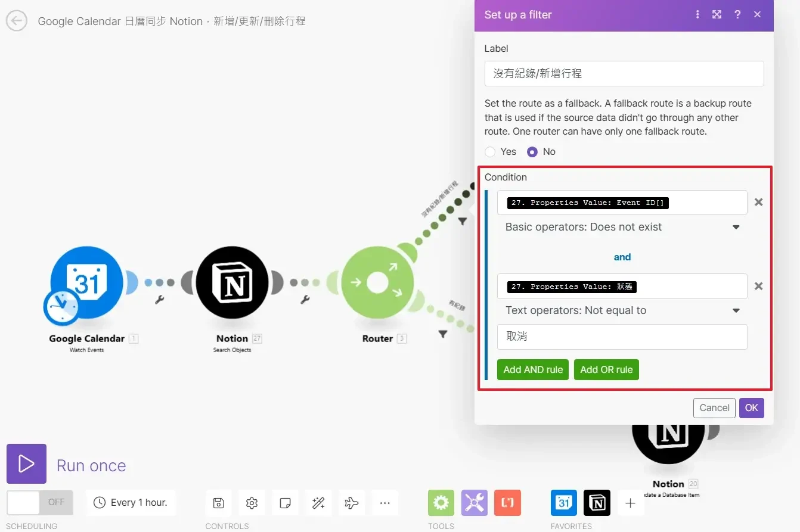This screenshot has width=800, height=532.
Task: Save the scenario with the disk icon
Action: click(219, 503)
